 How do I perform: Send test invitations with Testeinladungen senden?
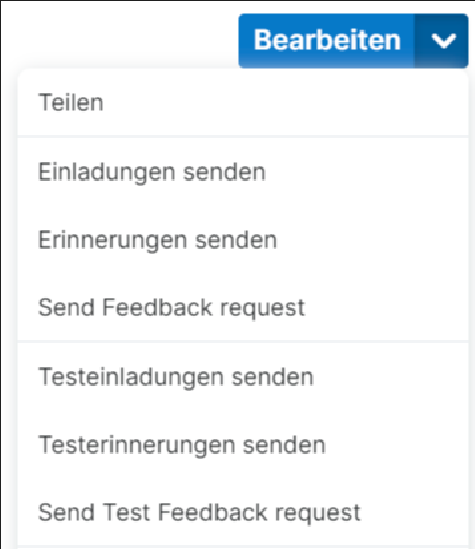[243, 377]
